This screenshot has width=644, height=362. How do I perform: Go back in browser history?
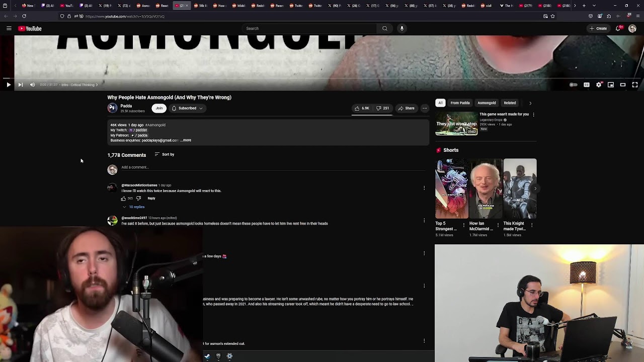click(6, 16)
